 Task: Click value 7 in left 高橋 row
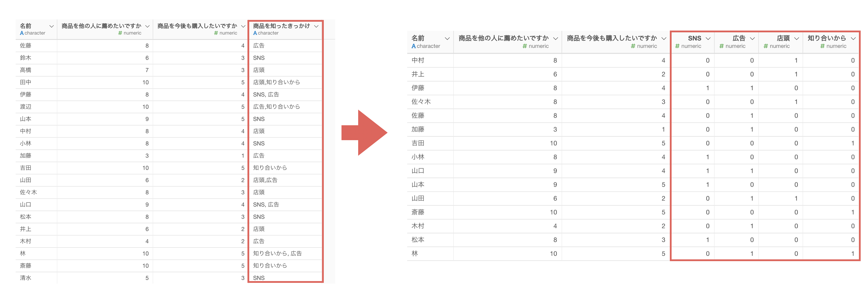[147, 70]
